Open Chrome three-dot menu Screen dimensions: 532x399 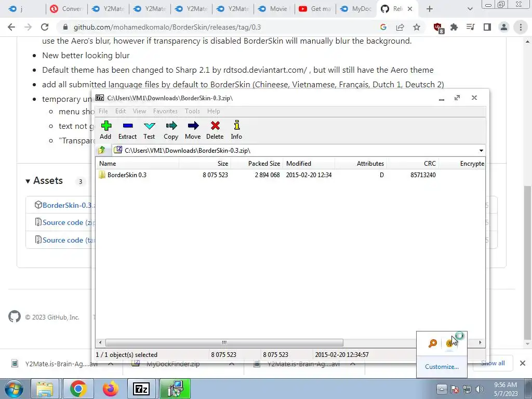coord(521,27)
